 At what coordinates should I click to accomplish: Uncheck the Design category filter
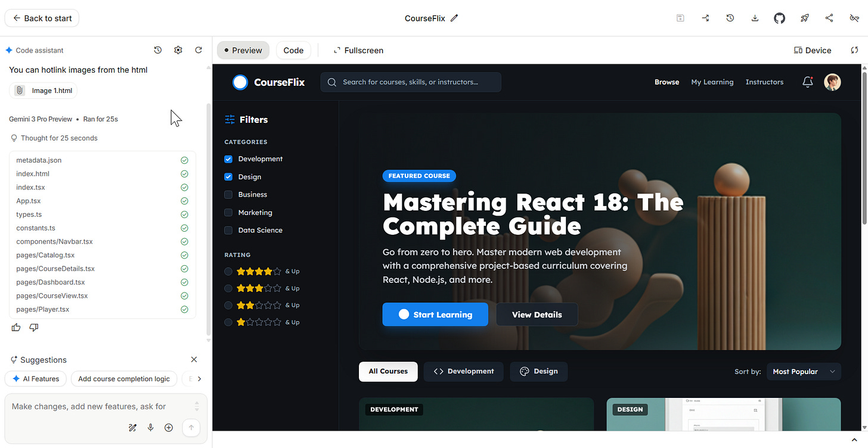(x=228, y=177)
